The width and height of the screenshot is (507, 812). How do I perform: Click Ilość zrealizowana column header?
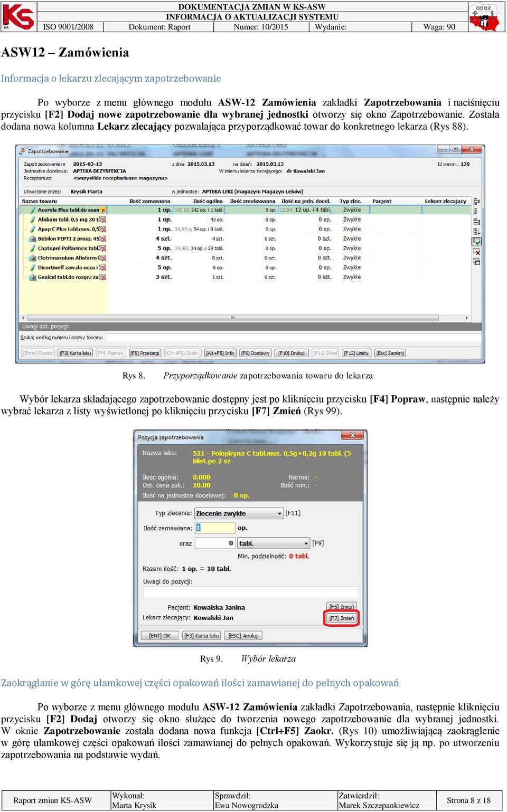(252, 201)
